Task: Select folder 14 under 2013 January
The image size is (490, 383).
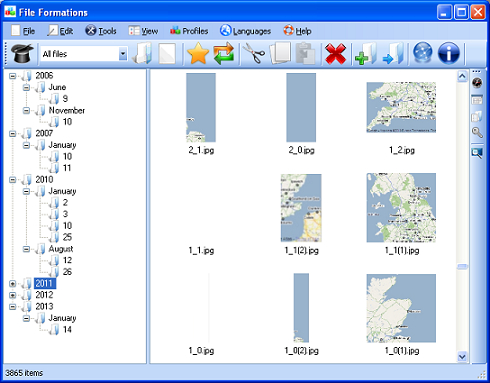Action: [67, 330]
